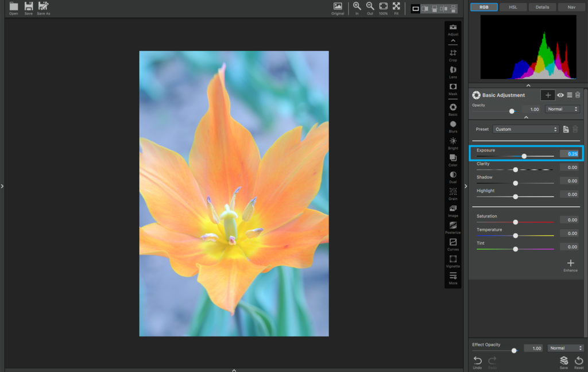Select the Vignette tool
Image resolution: width=588 pixels, height=372 pixels.
coord(453,261)
